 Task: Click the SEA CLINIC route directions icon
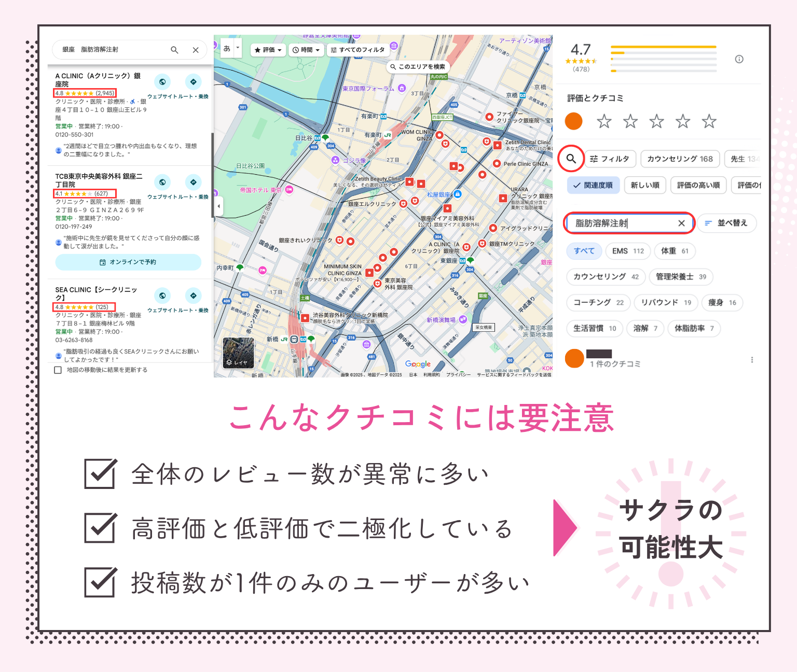coord(193,296)
